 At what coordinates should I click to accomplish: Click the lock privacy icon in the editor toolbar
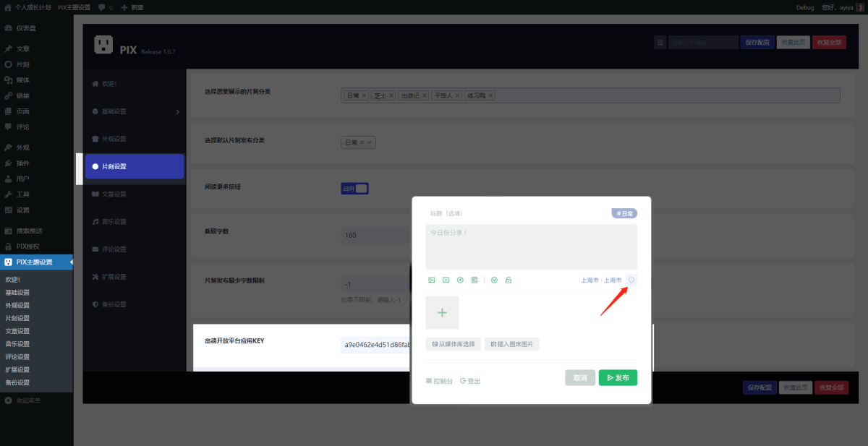tap(509, 280)
